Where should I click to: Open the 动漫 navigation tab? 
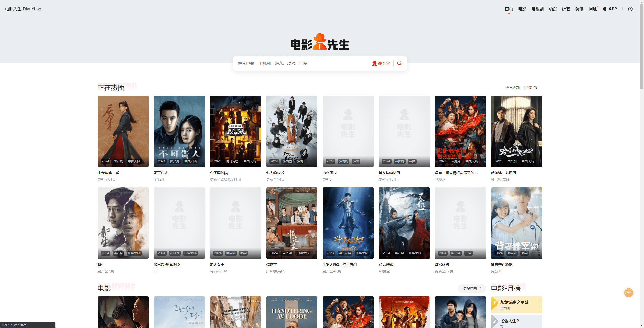[x=553, y=9]
